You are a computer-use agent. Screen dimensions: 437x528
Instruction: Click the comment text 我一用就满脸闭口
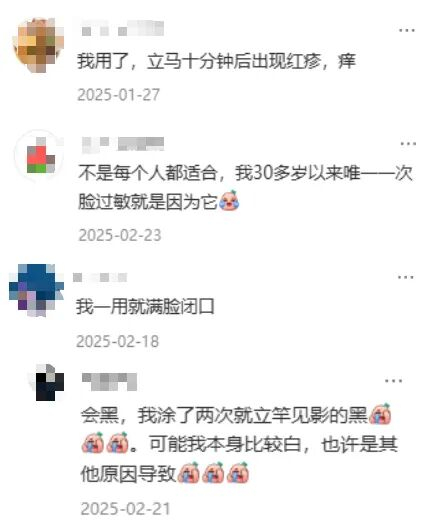coord(145,307)
